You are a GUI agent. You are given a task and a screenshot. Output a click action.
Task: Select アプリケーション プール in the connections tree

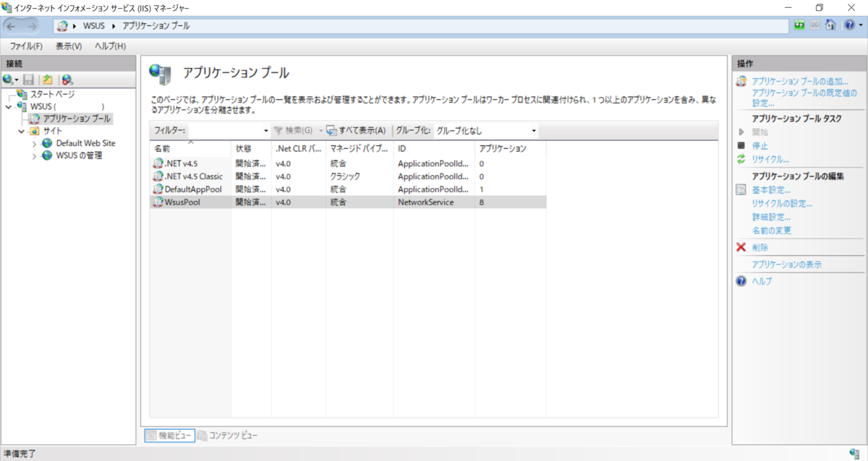(77, 119)
